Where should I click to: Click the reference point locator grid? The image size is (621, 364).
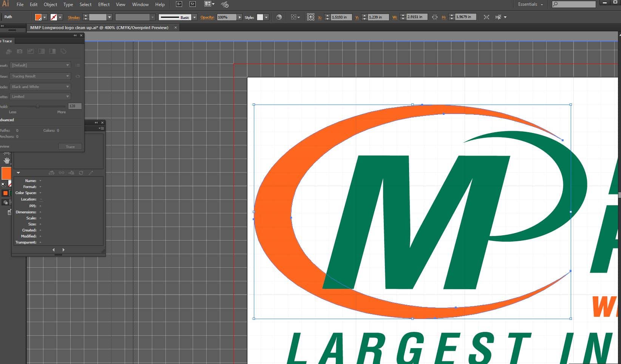(310, 17)
